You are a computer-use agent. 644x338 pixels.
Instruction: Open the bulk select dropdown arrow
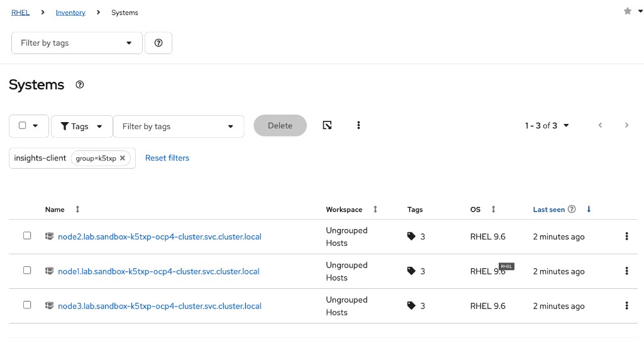pyautogui.click(x=35, y=126)
